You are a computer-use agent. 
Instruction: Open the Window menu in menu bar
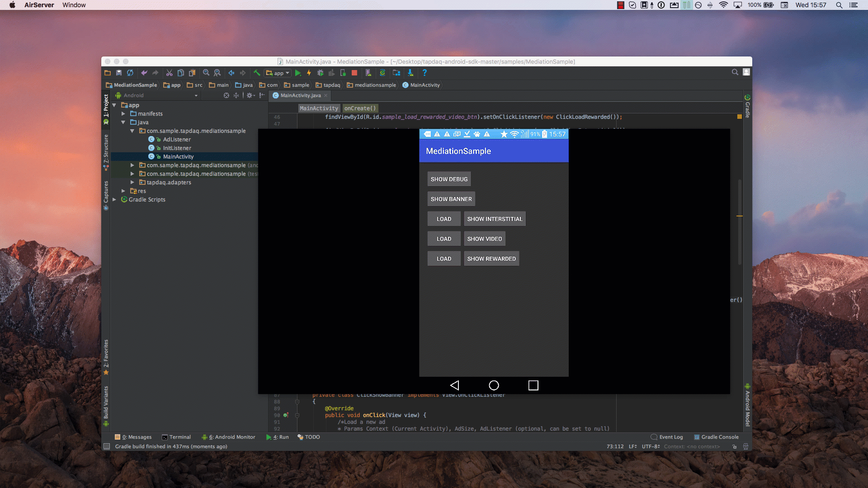(74, 5)
